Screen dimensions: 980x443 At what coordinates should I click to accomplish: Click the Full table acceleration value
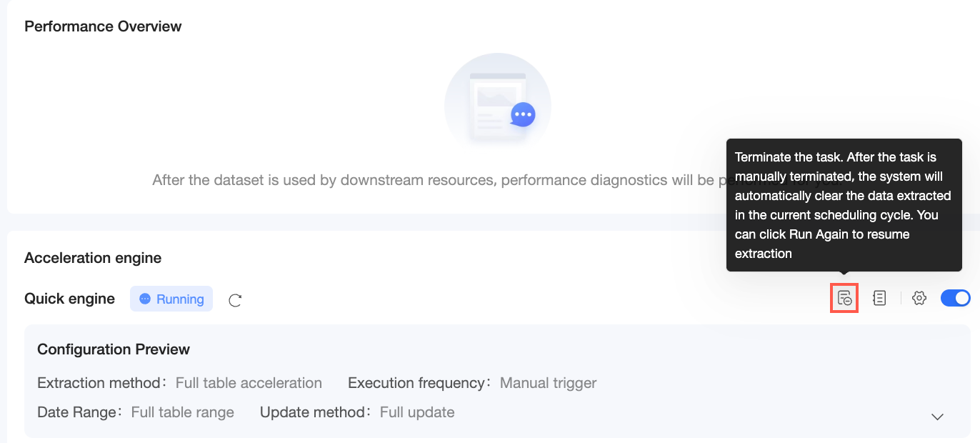pyautogui.click(x=249, y=383)
